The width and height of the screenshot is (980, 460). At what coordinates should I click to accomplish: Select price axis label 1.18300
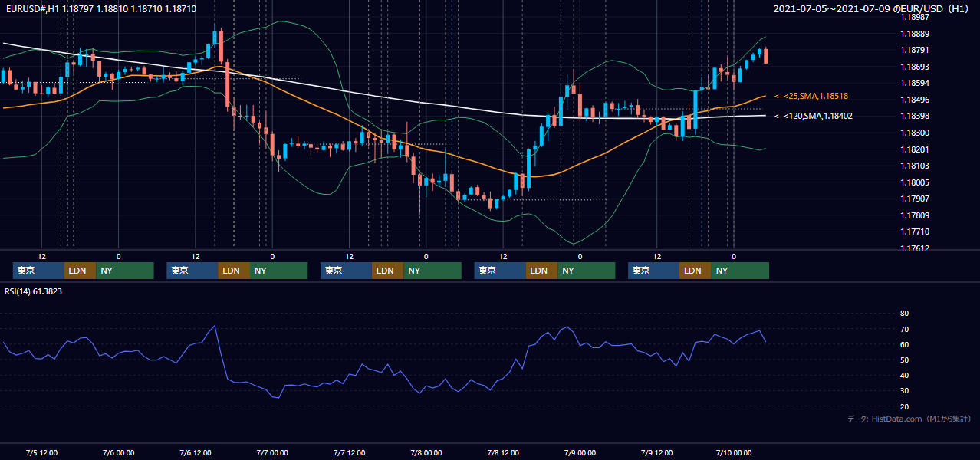coord(915,133)
